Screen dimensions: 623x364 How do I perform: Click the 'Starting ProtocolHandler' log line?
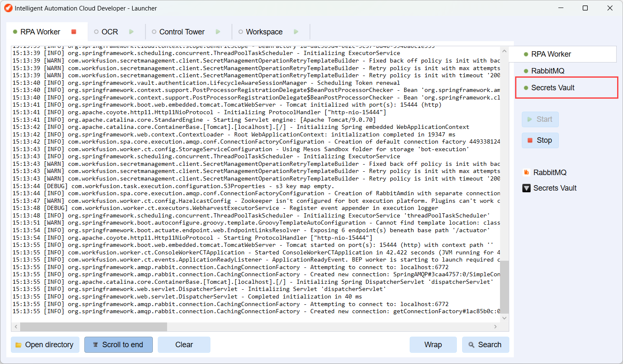point(192,238)
